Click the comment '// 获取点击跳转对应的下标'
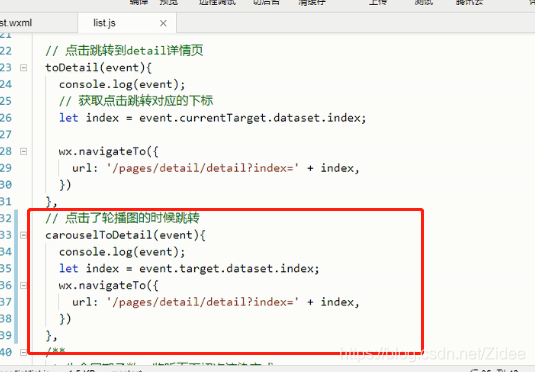 [136, 101]
